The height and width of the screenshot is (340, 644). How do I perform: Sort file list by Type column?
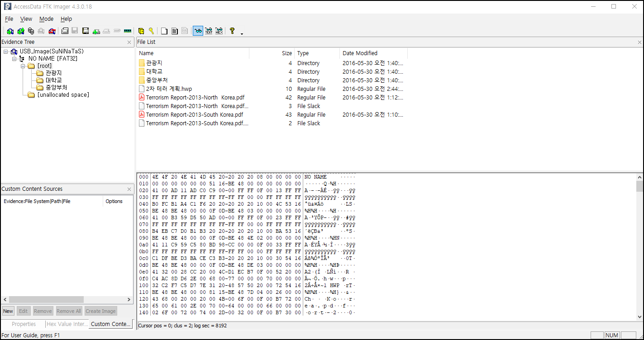pyautogui.click(x=317, y=53)
